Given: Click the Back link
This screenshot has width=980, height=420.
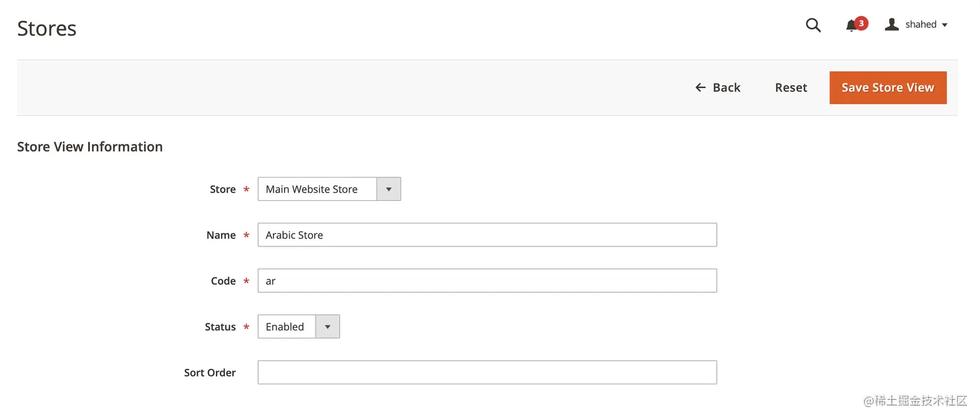Looking at the screenshot, I should point(727,87).
